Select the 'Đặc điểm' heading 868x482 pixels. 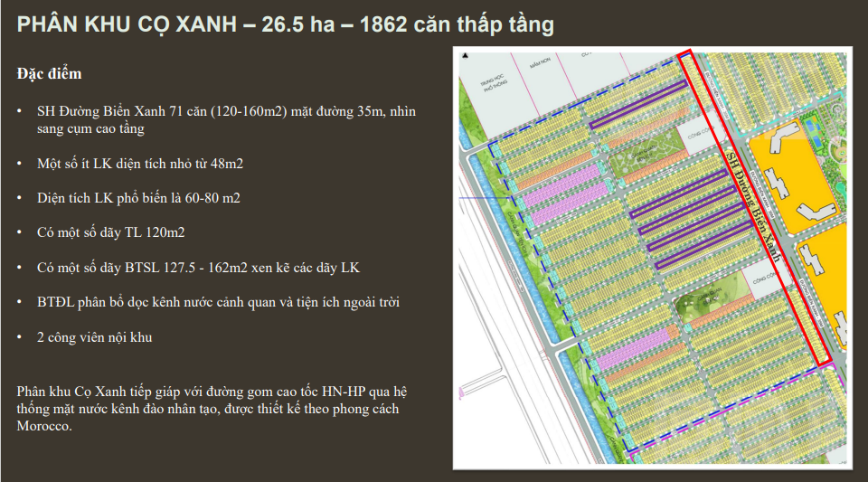49,74
